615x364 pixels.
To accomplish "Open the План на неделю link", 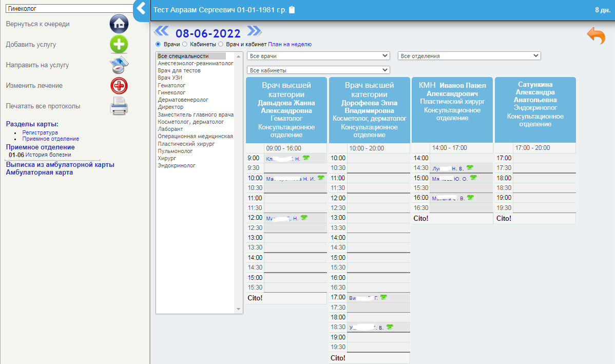I will point(290,44).
